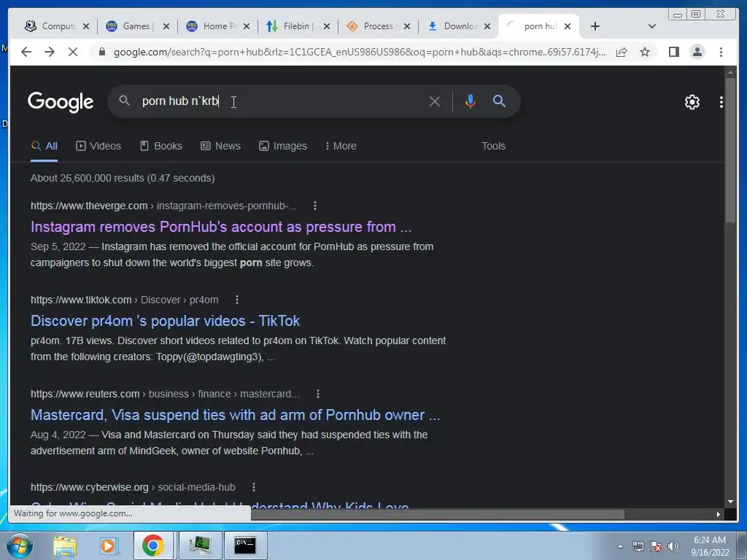Show hidden tray icons arrow

pos(620,546)
